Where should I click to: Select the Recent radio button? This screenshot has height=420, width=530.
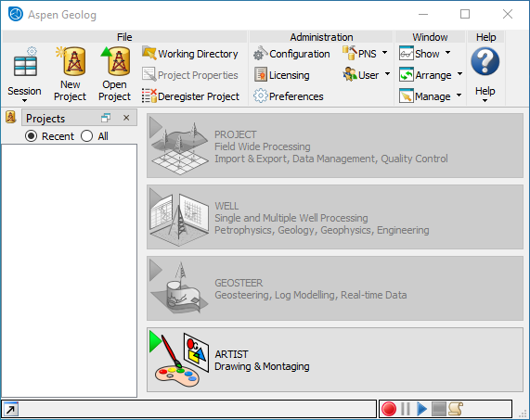32,136
